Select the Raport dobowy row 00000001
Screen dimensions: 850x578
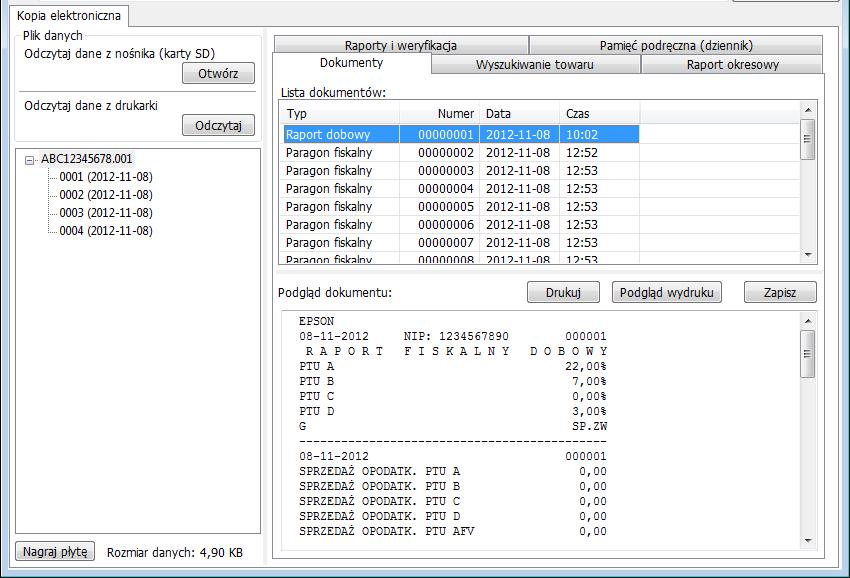[461, 134]
